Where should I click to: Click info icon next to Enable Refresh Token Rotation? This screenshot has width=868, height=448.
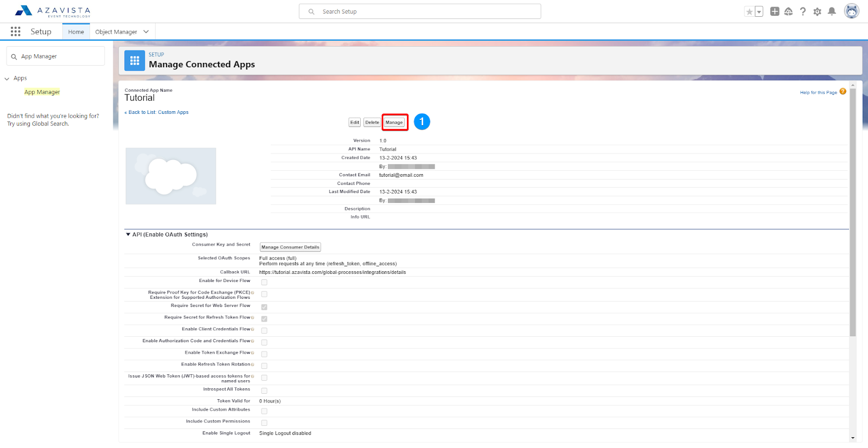(253, 365)
